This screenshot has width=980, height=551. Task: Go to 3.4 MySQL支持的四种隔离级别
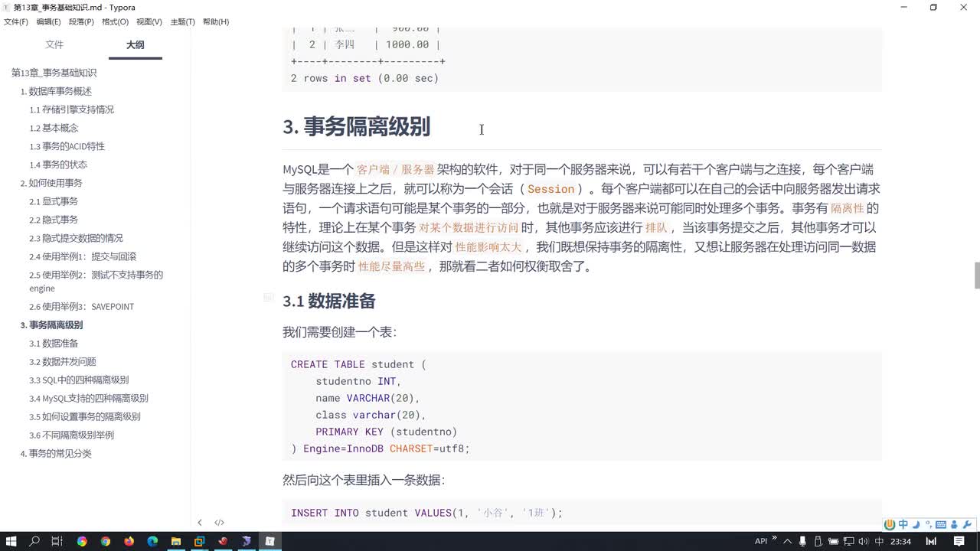(x=89, y=398)
